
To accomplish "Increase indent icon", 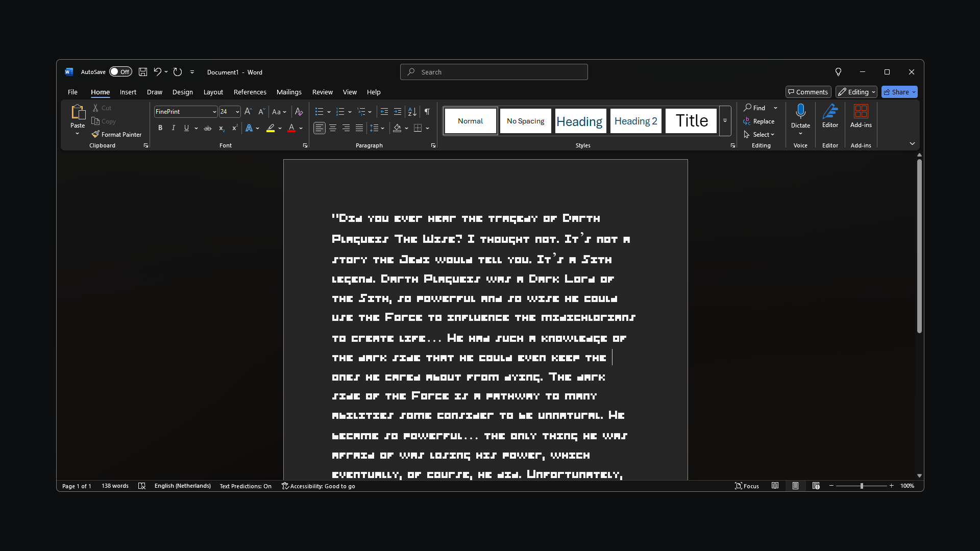I will pos(398,112).
